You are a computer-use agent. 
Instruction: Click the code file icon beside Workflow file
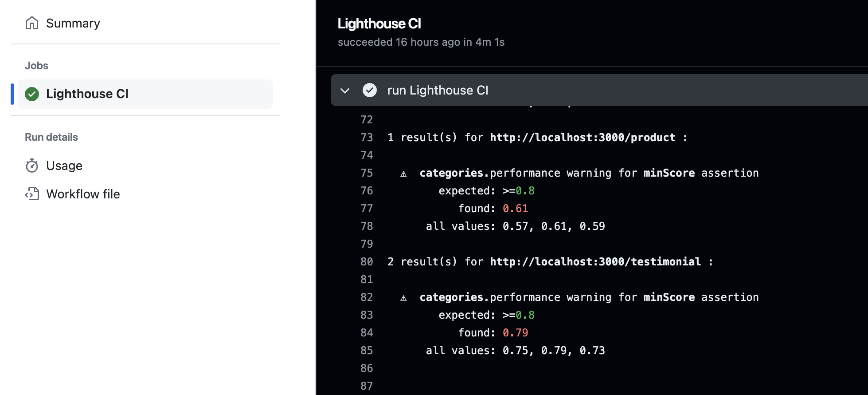tap(32, 194)
